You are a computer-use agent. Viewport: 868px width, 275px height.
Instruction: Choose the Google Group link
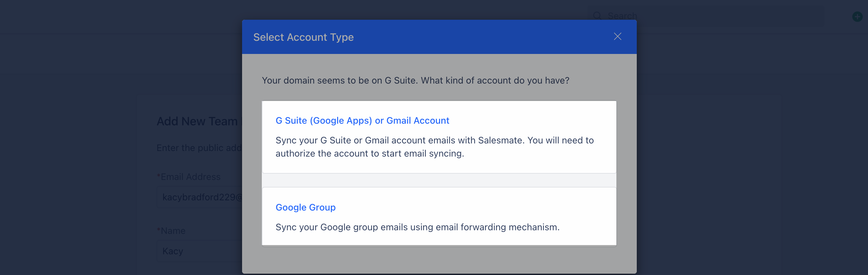[x=305, y=207]
